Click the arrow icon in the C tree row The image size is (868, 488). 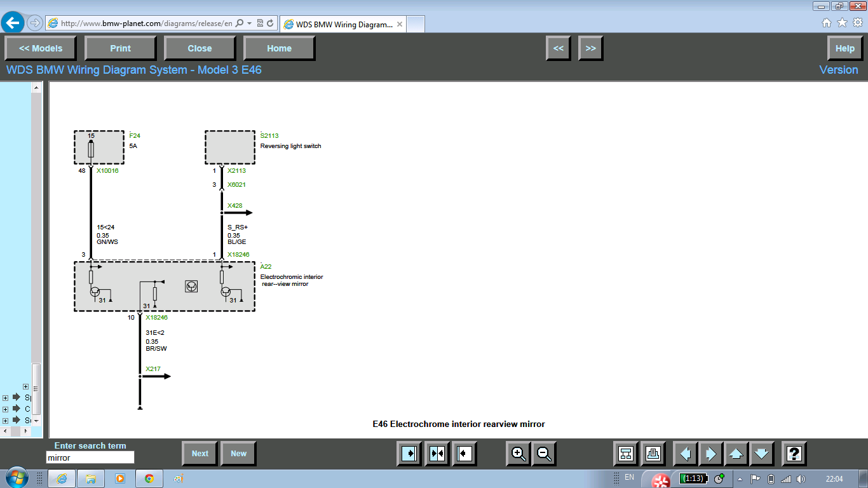17,409
